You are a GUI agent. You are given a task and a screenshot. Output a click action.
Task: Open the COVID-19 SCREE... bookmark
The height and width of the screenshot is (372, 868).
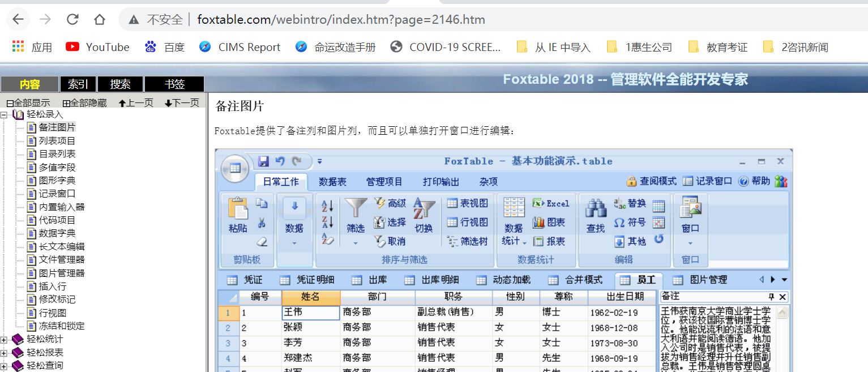446,47
